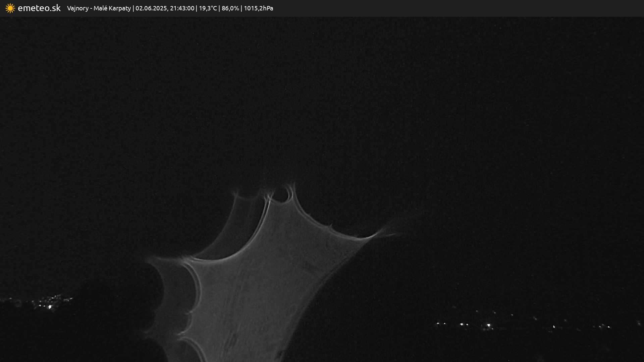Click the pressure reading 1015,2hPa
The image size is (644, 362).
pyautogui.click(x=258, y=8)
